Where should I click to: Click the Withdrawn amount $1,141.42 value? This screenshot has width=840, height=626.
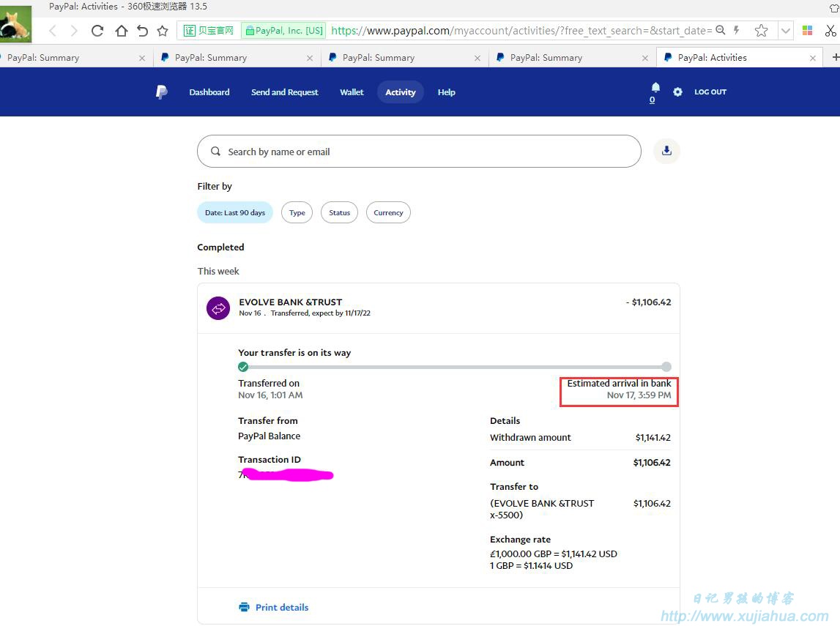tap(653, 438)
